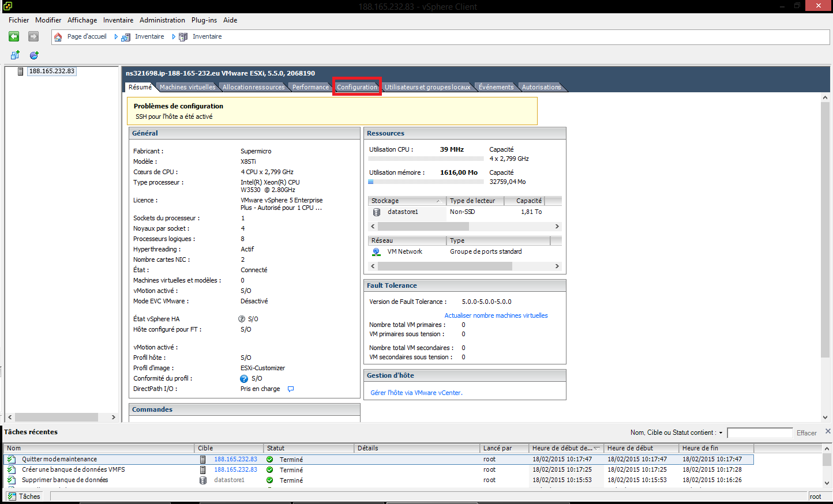This screenshot has height=504, width=833.
Task: Click Gérer l'hôte via VMware vCenter link
Action: [x=416, y=393]
